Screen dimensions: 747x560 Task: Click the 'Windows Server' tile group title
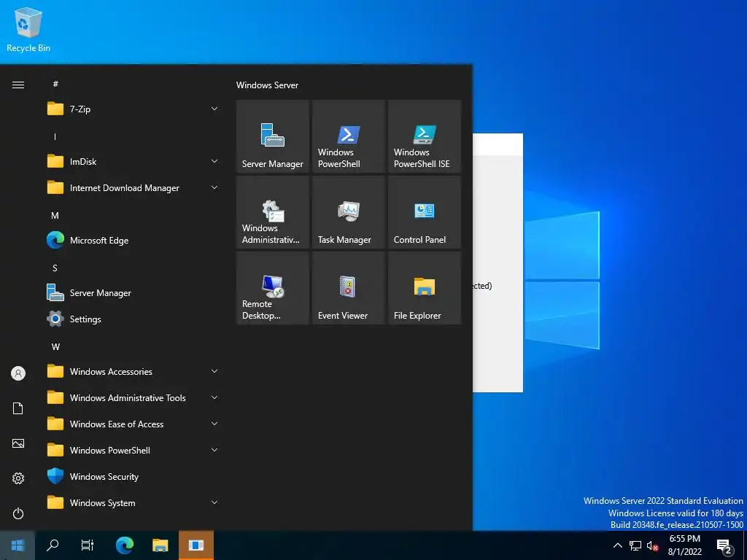267,85
